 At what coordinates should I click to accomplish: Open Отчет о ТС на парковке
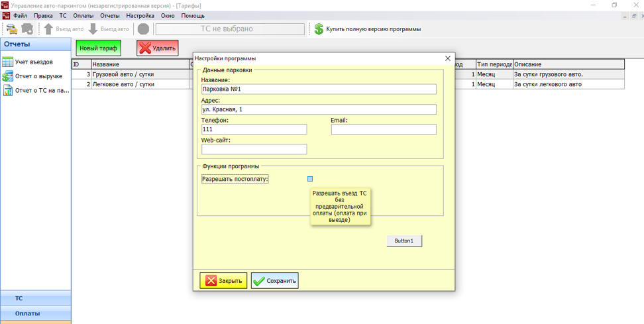click(42, 90)
